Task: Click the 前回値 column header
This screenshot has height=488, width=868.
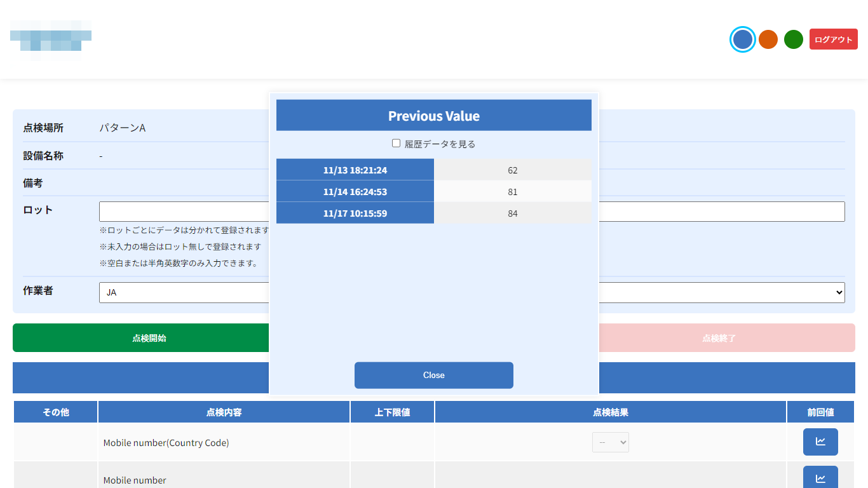Action: point(820,412)
